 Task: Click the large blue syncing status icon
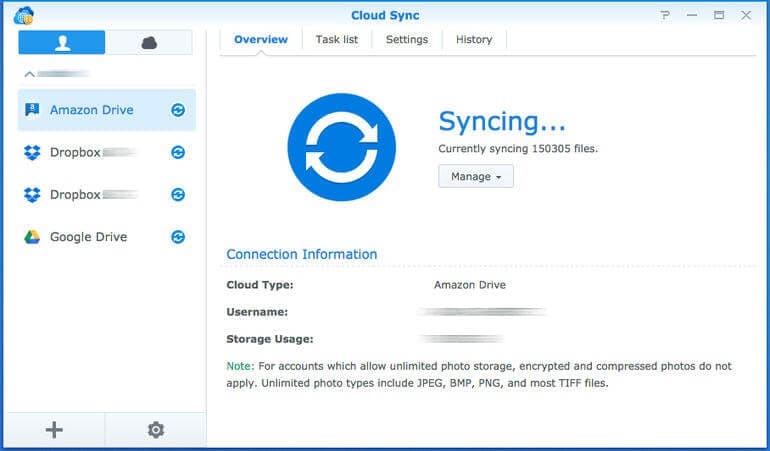coord(341,147)
